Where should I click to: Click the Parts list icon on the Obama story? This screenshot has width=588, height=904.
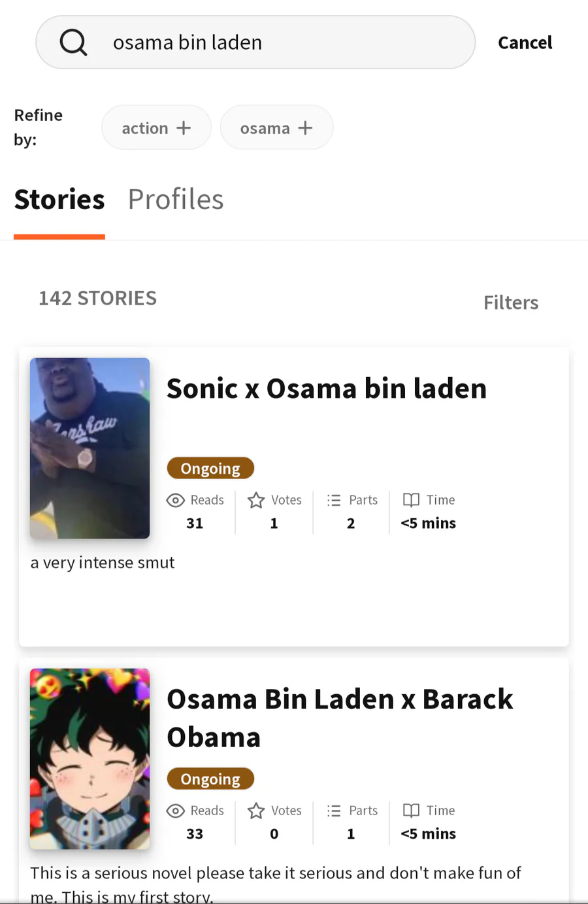click(x=334, y=811)
